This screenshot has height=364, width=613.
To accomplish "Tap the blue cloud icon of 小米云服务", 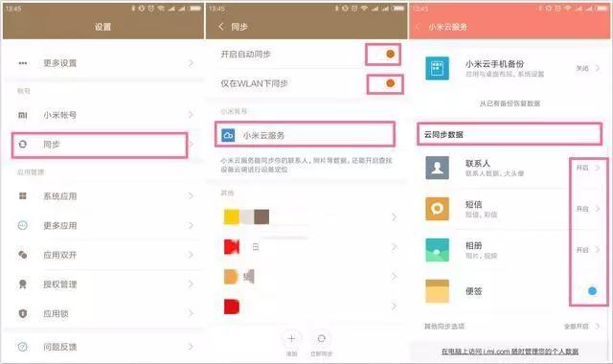I will (228, 135).
